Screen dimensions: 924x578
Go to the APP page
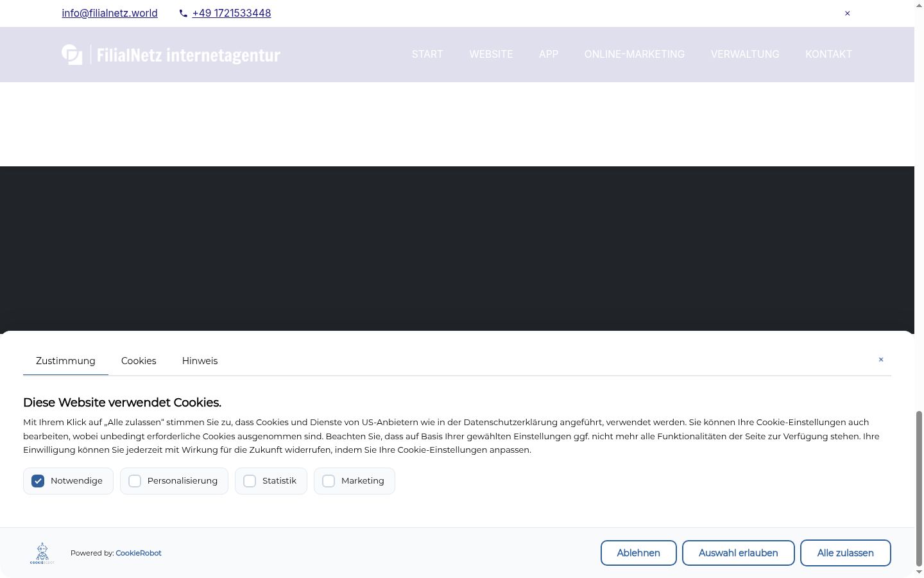[549, 55]
